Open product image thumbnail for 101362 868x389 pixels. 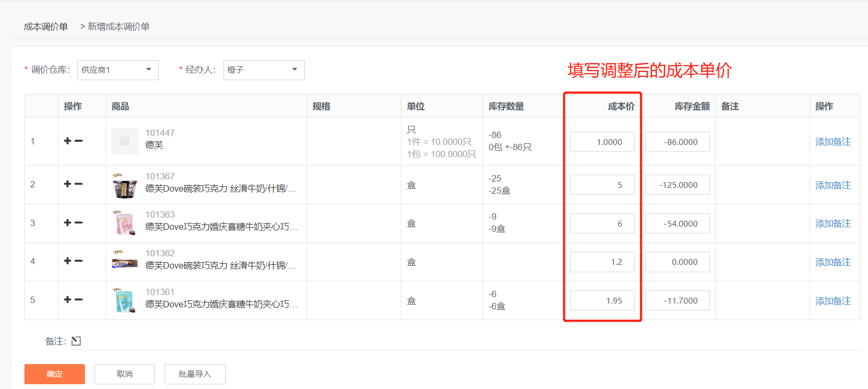pyautogui.click(x=125, y=262)
